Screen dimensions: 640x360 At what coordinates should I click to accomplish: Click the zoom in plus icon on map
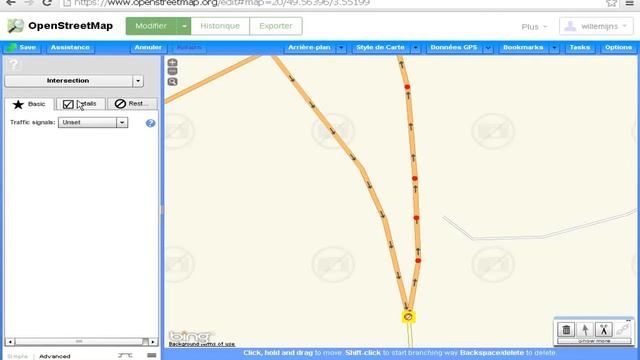[x=173, y=62]
